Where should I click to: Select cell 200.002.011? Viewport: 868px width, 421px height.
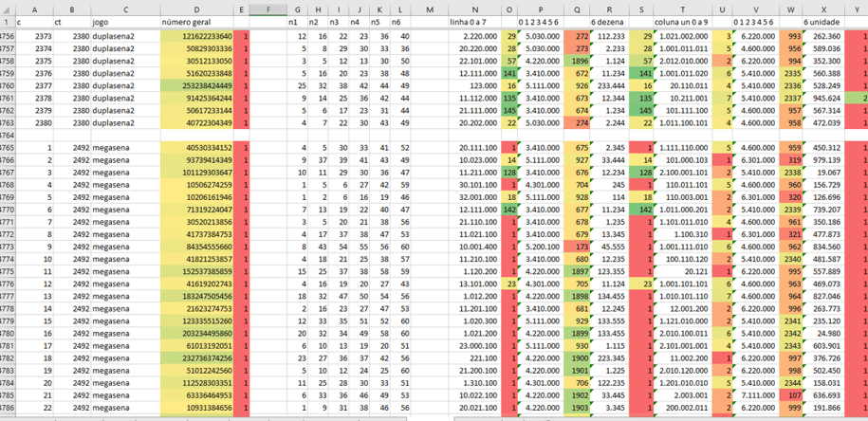(x=683, y=408)
